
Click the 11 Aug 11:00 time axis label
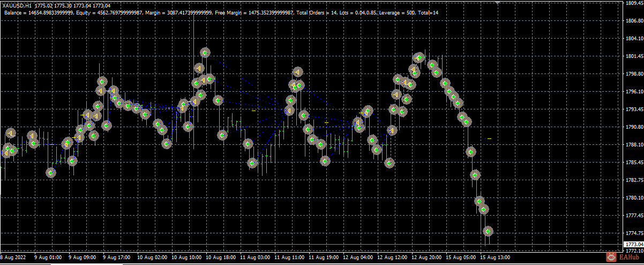click(289, 258)
